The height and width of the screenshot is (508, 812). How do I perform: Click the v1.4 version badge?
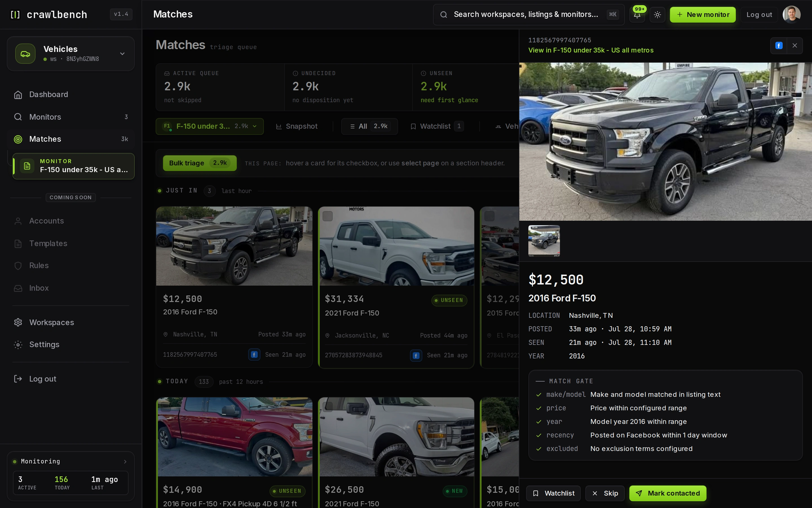pos(121,14)
